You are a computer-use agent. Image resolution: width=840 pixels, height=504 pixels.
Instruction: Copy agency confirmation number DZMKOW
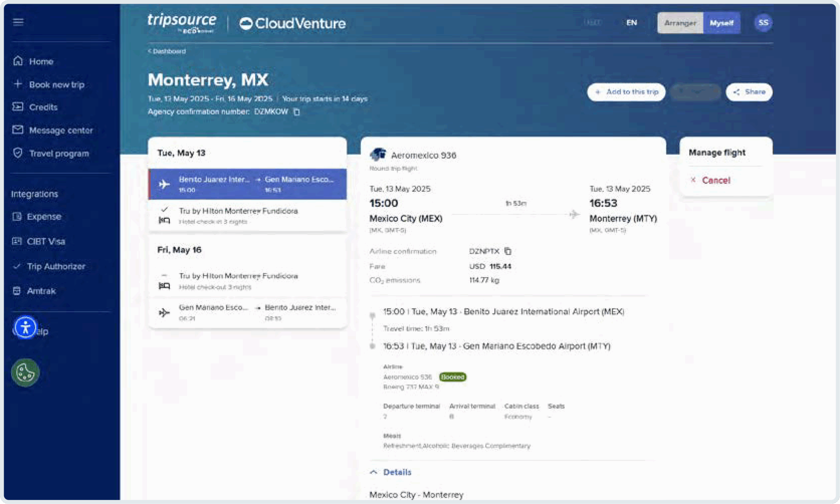(297, 112)
